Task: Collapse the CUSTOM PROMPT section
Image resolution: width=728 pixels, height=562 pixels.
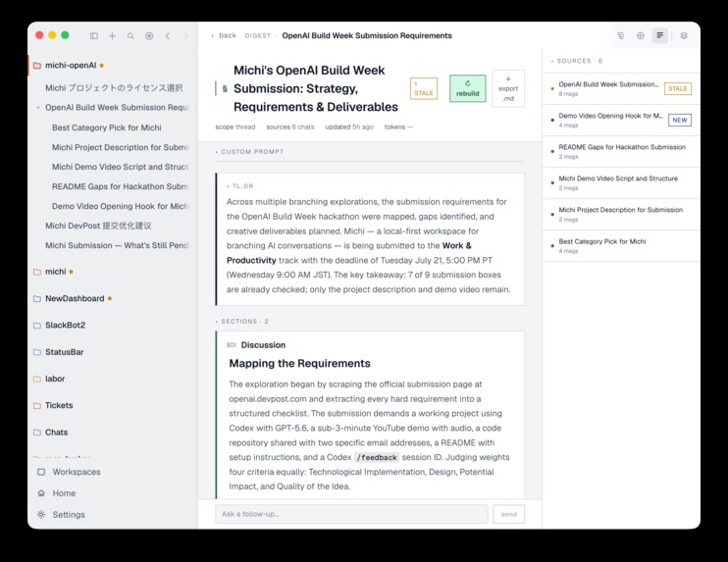Action: [249, 152]
